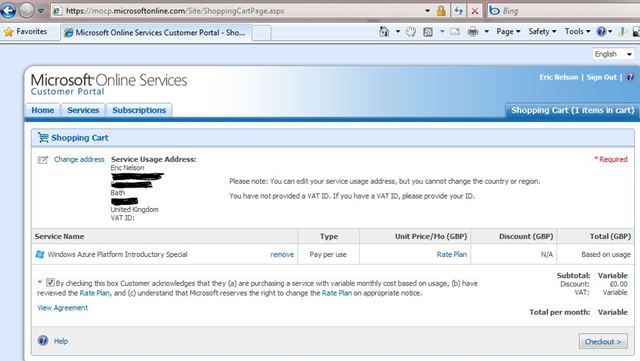This screenshot has height=361, width=640.
Task: Click the Change address link
Action: [79, 159]
